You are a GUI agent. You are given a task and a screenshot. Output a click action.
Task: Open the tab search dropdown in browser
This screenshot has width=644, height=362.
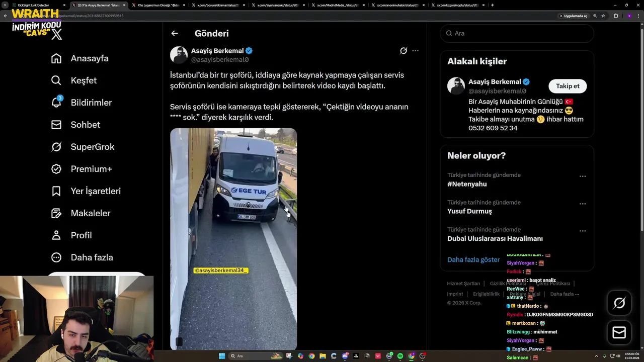(x=5, y=5)
